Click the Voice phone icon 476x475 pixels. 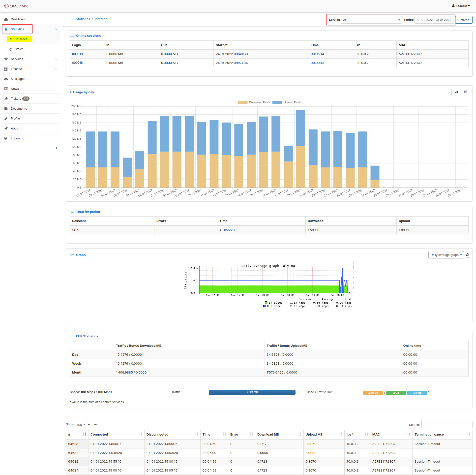tap(11, 49)
